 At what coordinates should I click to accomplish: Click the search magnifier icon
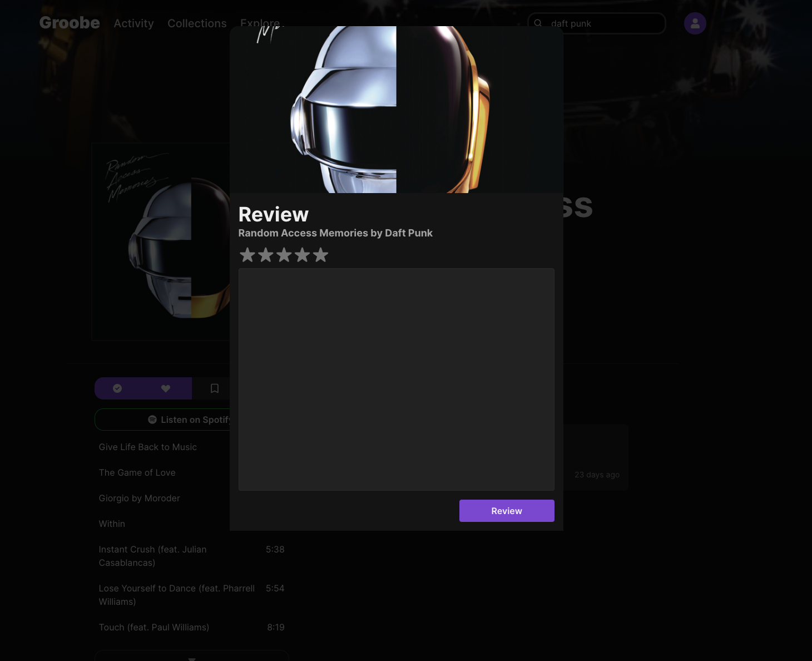coord(538,23)
